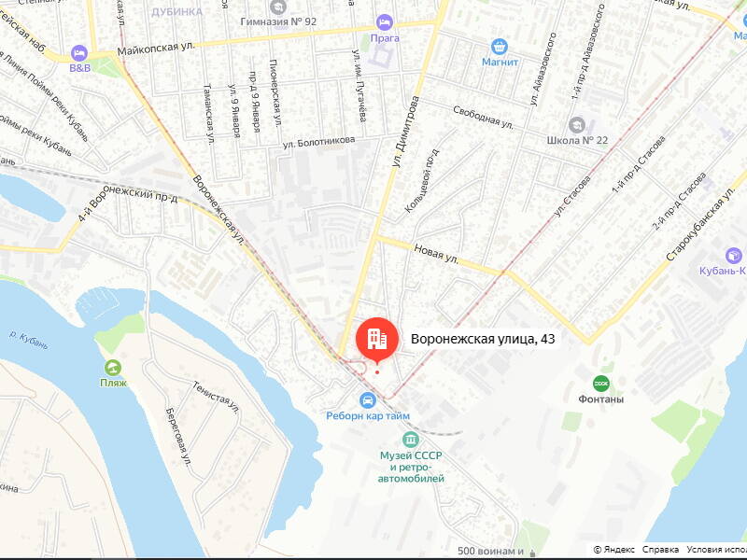The height and width of the screenshot is (560, 747).
Task: Open the Прага hotel bed icon
Action: (384, 22)
